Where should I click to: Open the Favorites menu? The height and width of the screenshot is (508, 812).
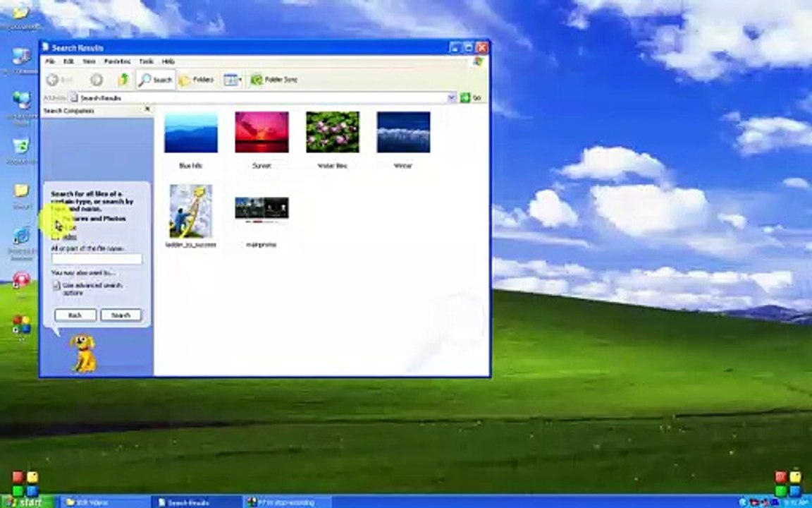117,61
